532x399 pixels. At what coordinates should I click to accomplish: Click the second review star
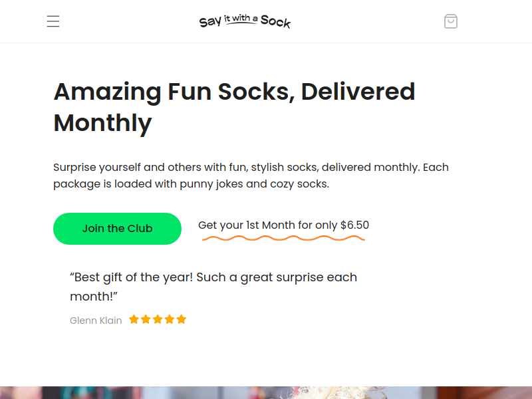146,320
